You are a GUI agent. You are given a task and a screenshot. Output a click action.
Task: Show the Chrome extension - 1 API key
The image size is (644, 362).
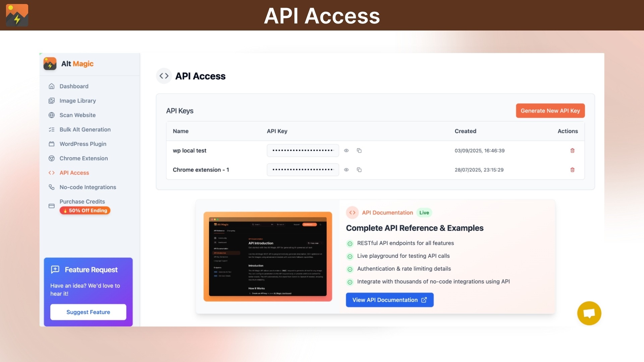tap(346, 170)
